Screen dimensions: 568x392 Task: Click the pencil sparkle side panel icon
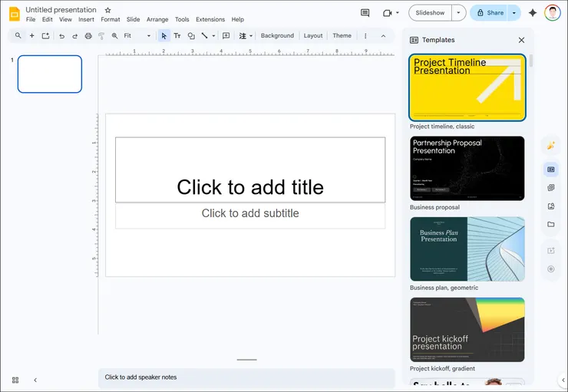[550, 146]
